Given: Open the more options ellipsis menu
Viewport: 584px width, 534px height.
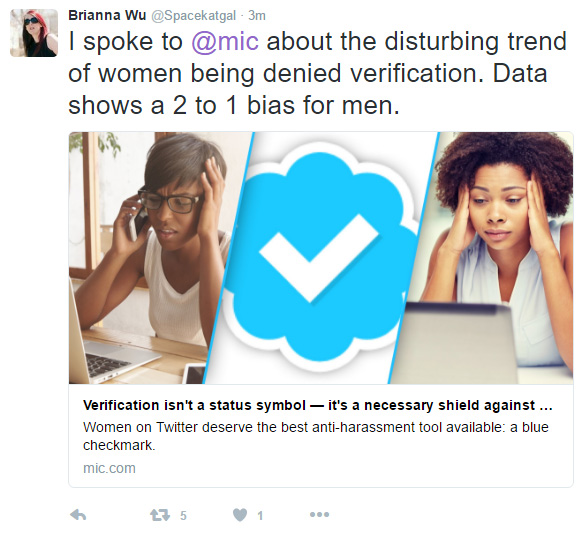Looking at the screenshot, I should (x=320, y=515).
